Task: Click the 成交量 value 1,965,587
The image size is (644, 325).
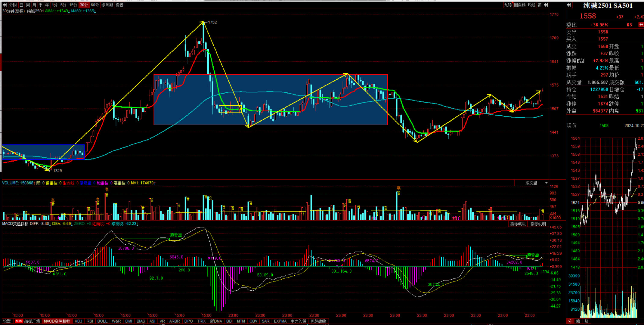Action: click(x=598, y=82)
